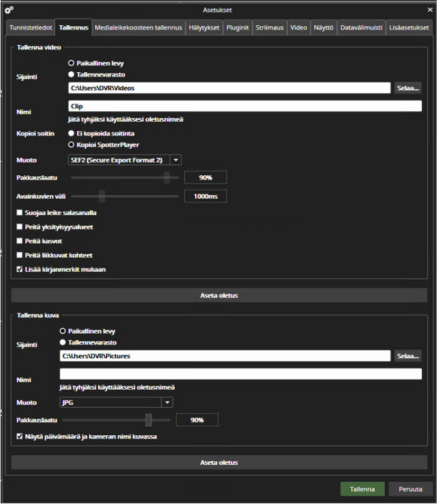
Task: Click the settings gear icon in title bar
Action: pos(8,10)
